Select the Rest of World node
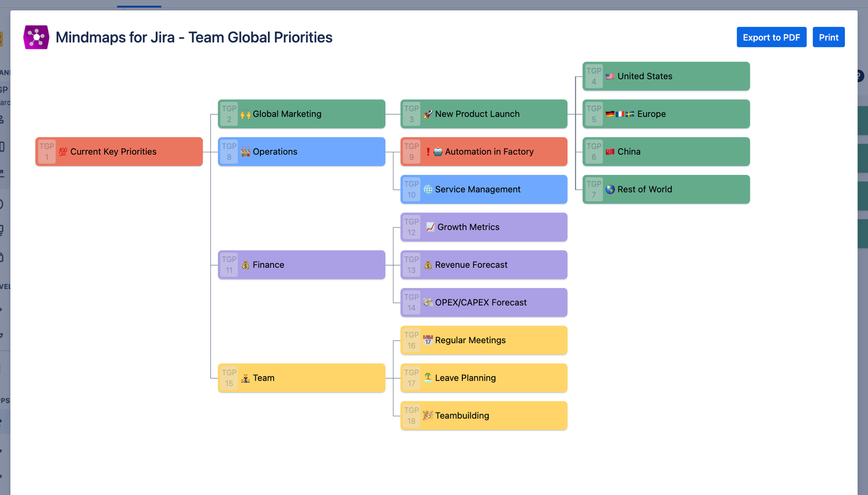Screen dimensions: 868x495 click(666, 189)
